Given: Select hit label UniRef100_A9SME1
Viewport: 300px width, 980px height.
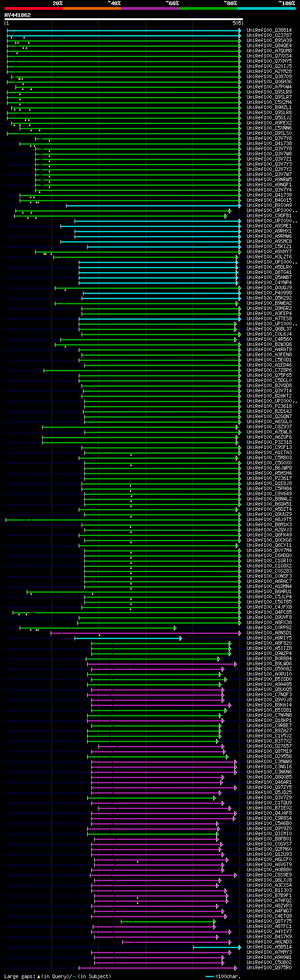Looking at the screenshot, I should 269,226.
